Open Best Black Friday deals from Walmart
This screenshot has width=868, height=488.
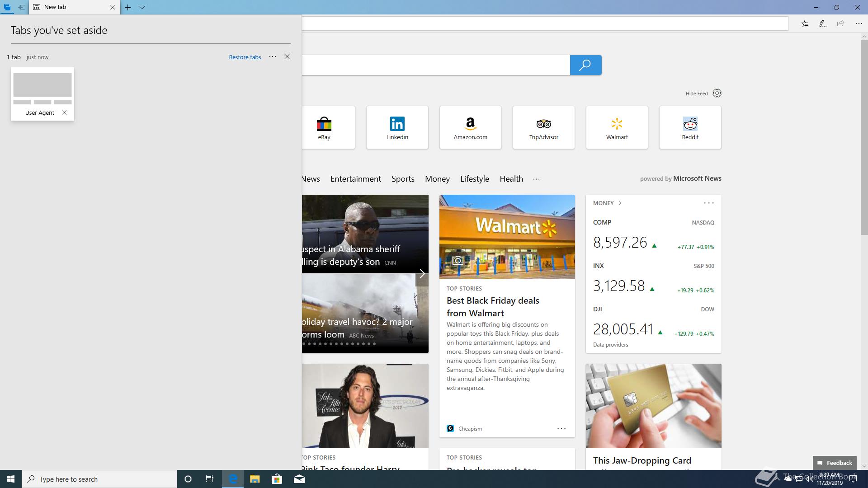pos(493,307)
